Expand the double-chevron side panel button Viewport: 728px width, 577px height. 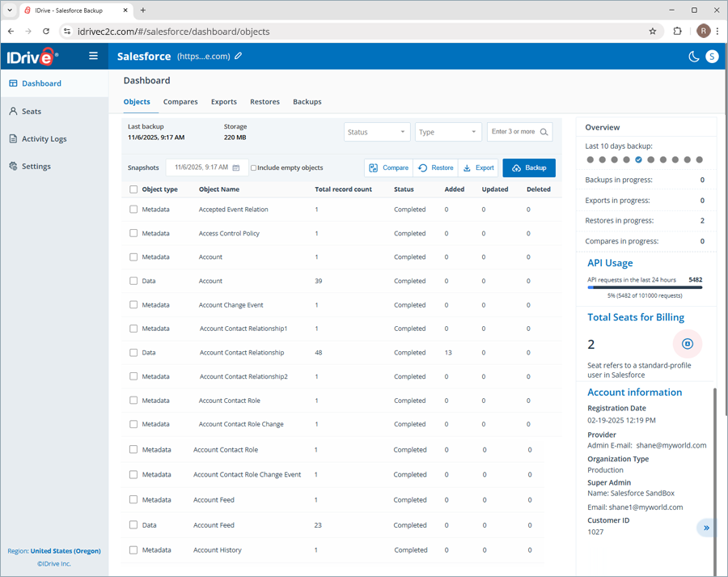coord(706,528)
